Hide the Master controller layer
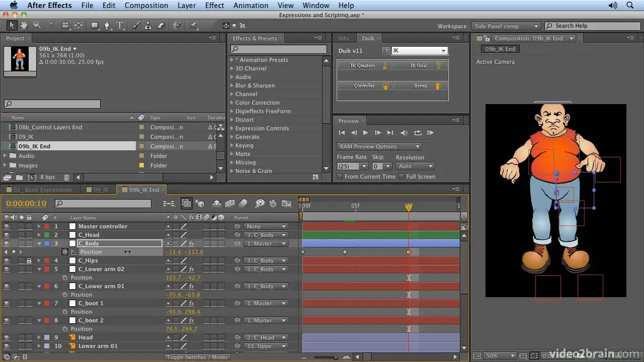The height and width of the screenshot is (362, 644). tap(7, 227)
